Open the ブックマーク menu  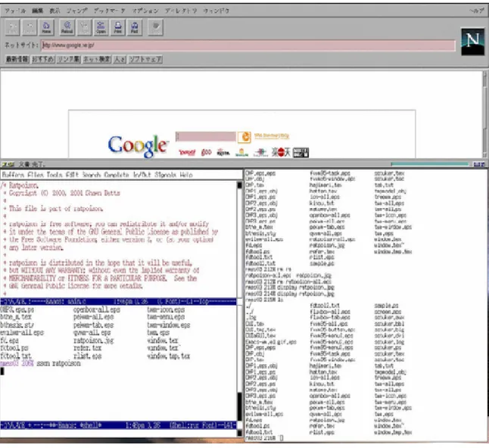pyautogui.click(x=110, y=11)
